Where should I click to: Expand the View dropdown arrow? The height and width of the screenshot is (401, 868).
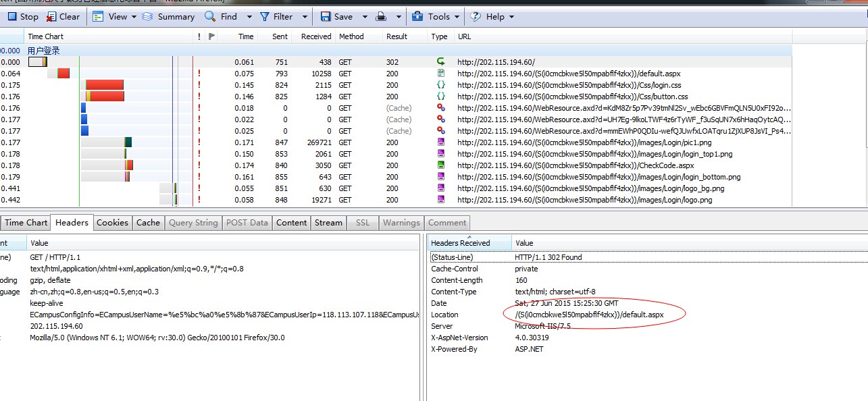coord(133,17)
